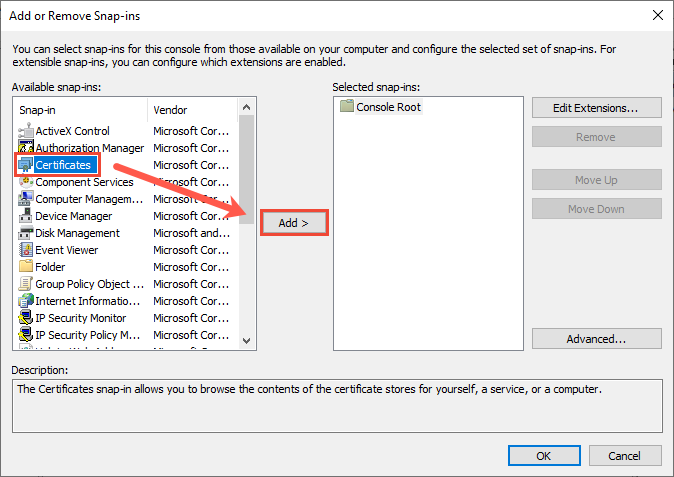Confirm with the OK button
The width and height of the screenshot is (674, 477).
(x=543, y=455)
